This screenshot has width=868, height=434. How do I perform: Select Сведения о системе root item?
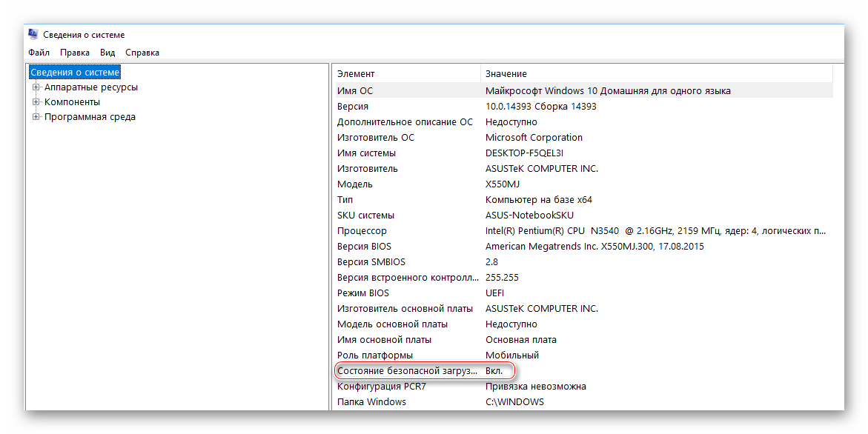click(x=74, y=73)
